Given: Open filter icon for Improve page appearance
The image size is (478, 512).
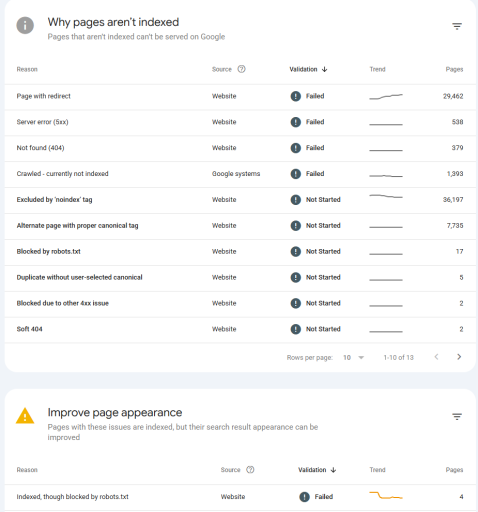Looking at the screenshot, I should pyautogui.click(x=457, y=416).
